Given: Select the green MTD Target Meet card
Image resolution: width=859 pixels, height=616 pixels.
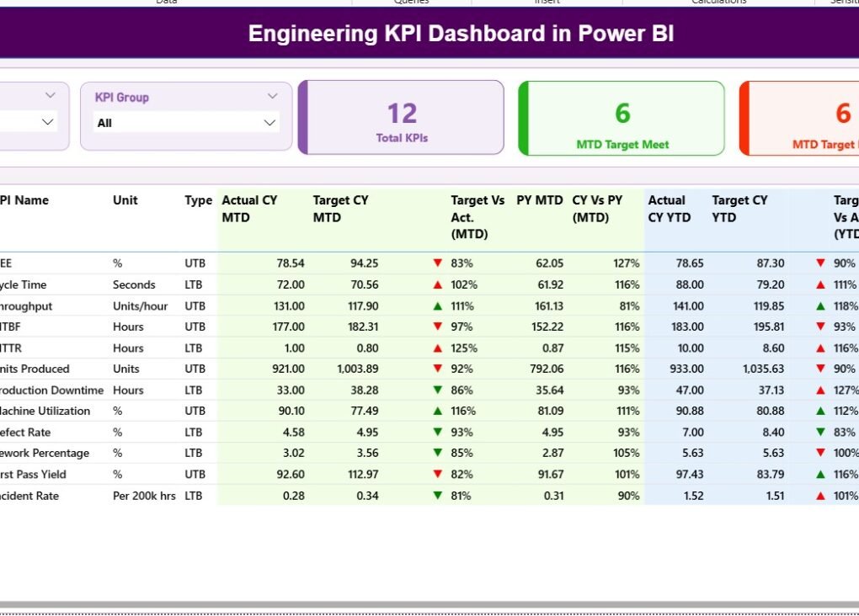Looking at the screenshot, I should tap(622, 117).
